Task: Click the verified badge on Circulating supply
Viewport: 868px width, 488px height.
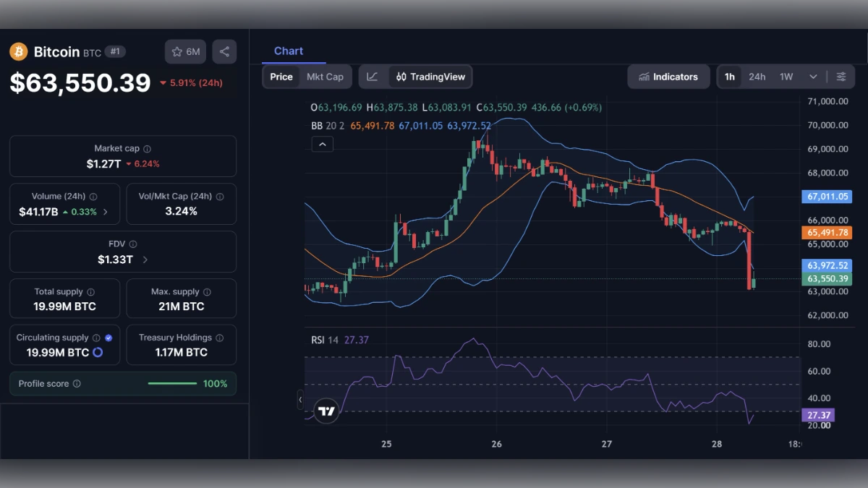Action: click(109, 337)
